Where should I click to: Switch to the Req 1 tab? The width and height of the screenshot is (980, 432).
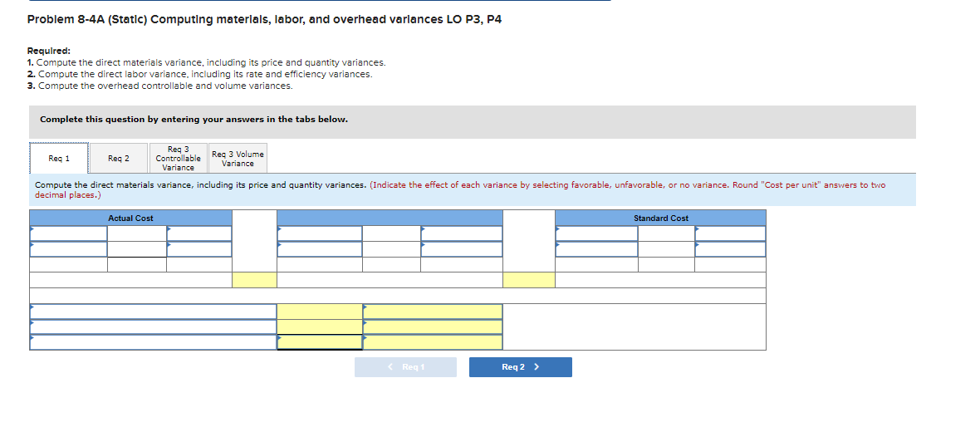coord(59,158)
